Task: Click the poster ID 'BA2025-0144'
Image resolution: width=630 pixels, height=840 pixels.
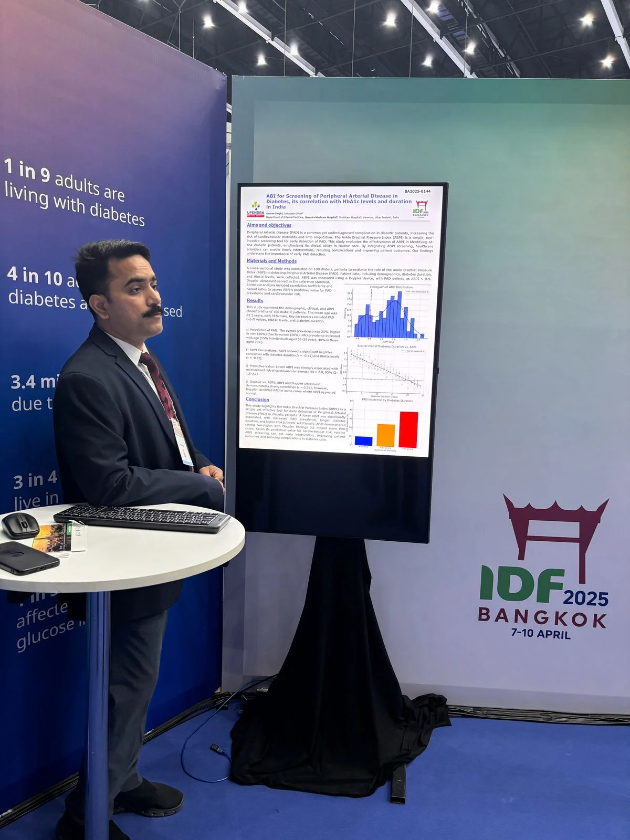Action: tap(417, 191)
